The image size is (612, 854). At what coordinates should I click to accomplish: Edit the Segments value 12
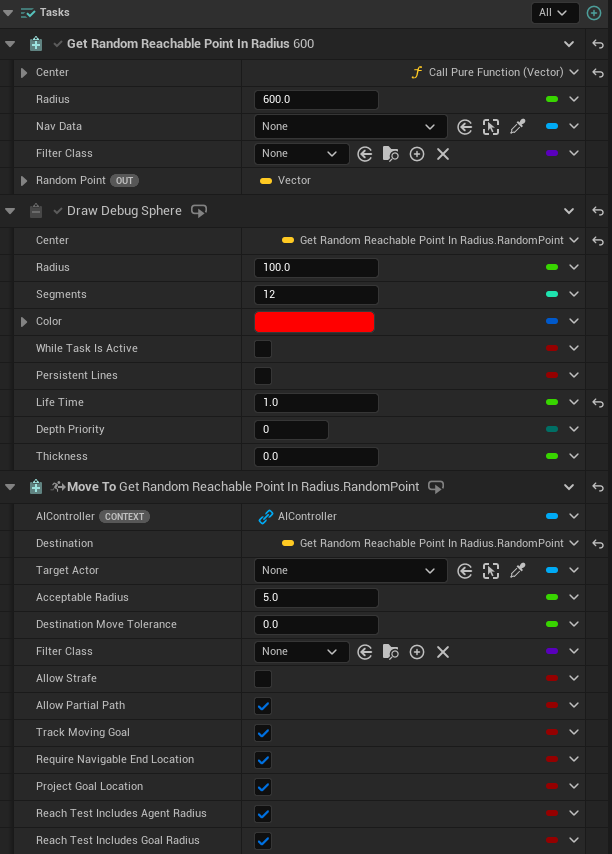click(x=316, y=295)
